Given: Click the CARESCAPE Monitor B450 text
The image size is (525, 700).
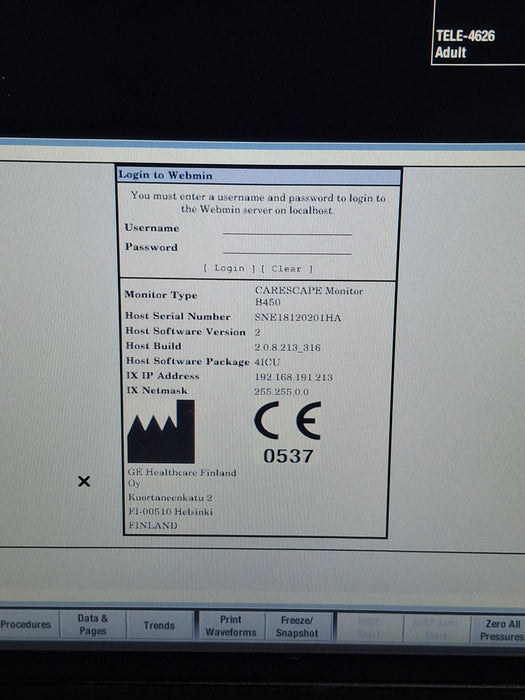Looking at the screenshot, I should (x=309, y=296).
